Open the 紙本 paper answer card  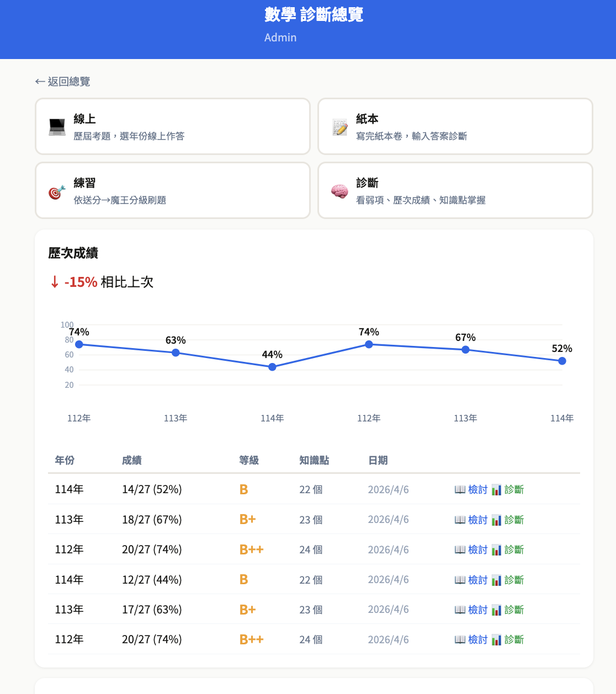455,126
